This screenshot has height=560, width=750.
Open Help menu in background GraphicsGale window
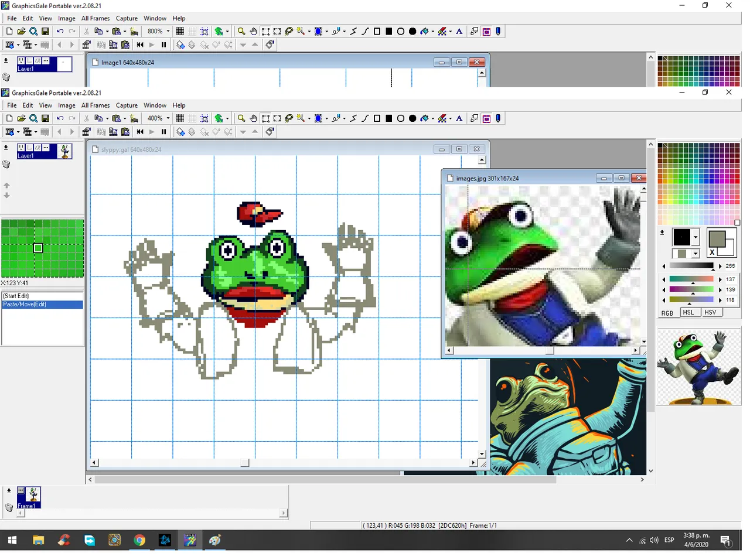pos(179,18)
